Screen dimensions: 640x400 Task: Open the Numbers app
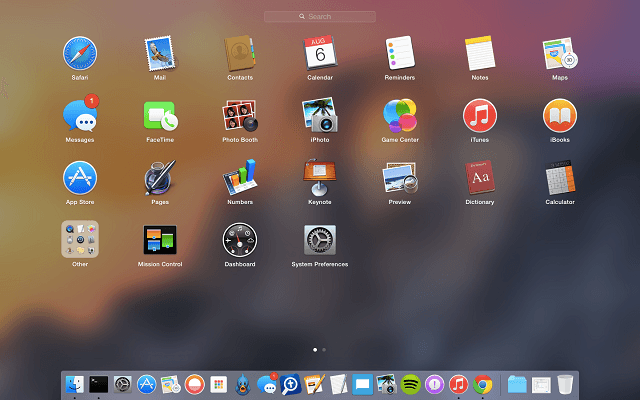click(x=240, y=177)
